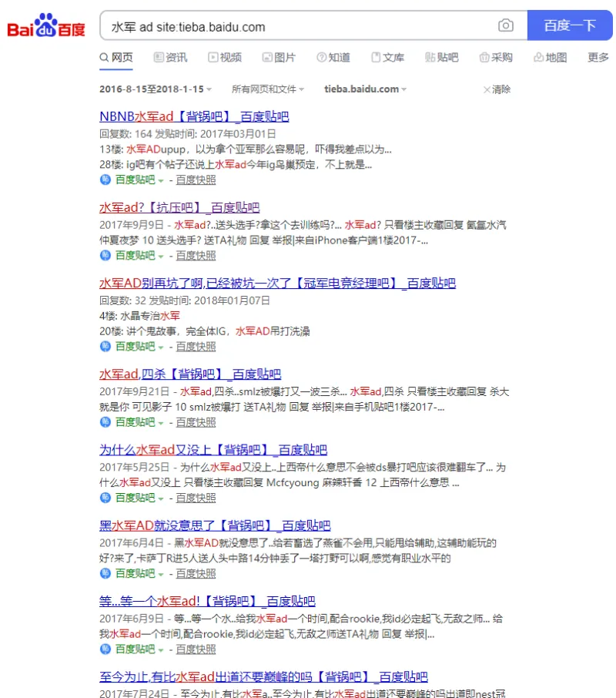Expand the tieba.baidu.com site filter dropdown
Viewport: 616px width, 698px height.
(365, 89)
